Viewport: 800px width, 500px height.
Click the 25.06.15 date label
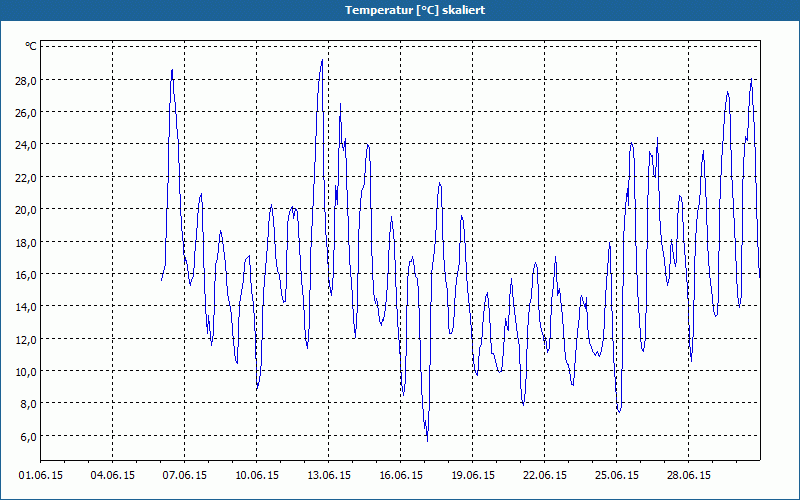(616, 476)
